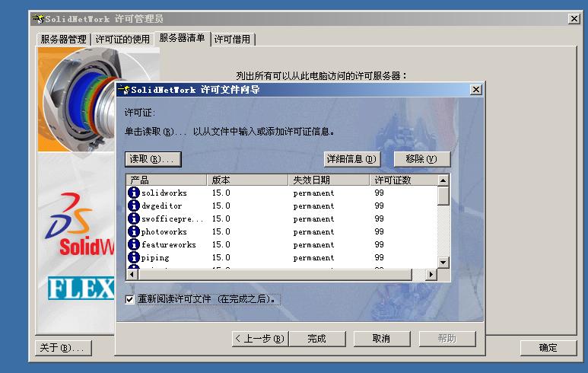
Task: Click license count 99 in photoworks row
Action: click(x=379, y=231)
